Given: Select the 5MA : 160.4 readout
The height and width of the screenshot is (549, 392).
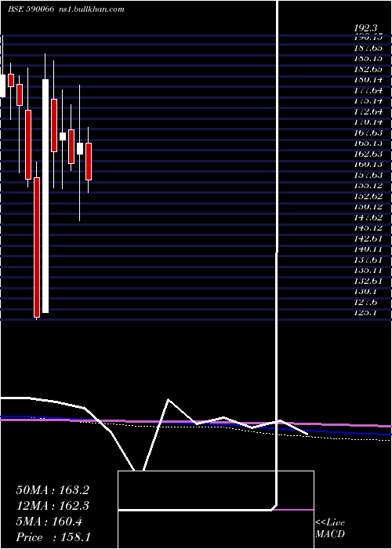Looking at the screenshot, I should pos(49,522).
